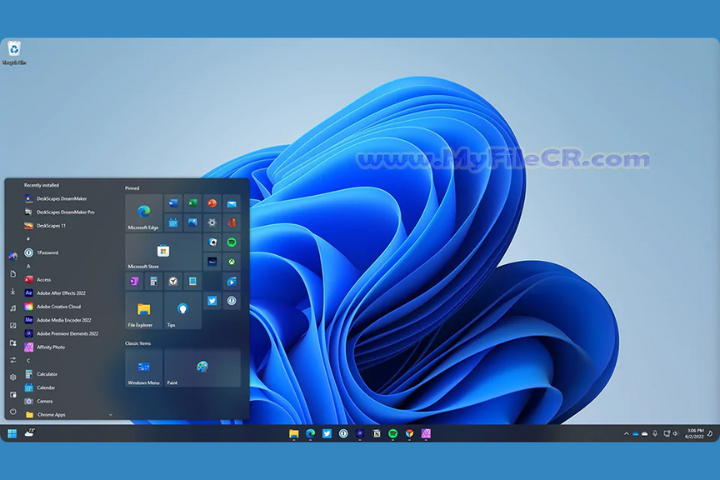The width and height of the screenshot is (720, 480).
Task: Open the Xbox pinned tile
Action: pos(231,262)
